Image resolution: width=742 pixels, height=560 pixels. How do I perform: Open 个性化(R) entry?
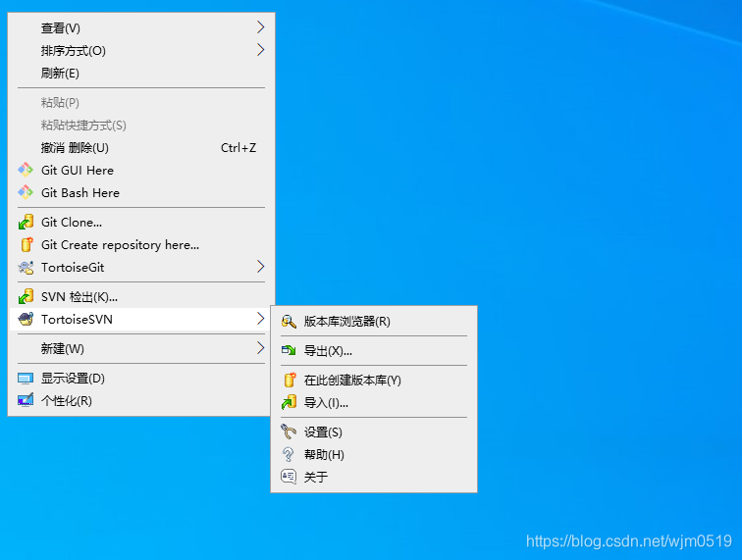pyautogui.click(x=142, y=400)
